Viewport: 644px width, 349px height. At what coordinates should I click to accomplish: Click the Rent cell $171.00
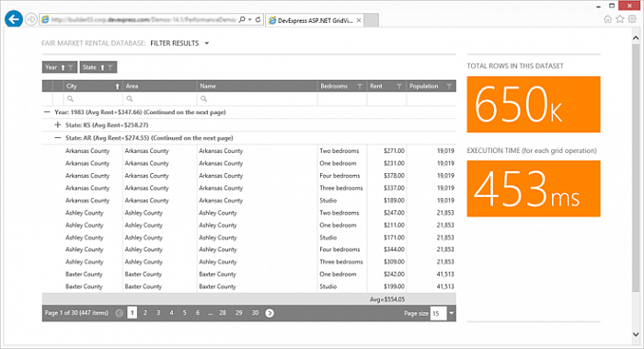[394, 238]
